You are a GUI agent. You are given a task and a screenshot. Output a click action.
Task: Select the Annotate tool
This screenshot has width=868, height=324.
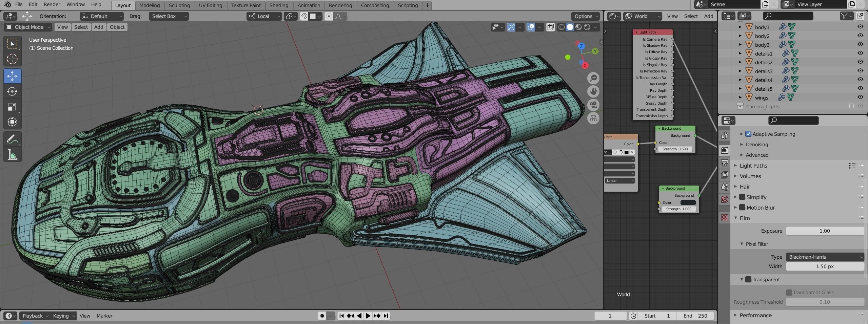(12, 139)
